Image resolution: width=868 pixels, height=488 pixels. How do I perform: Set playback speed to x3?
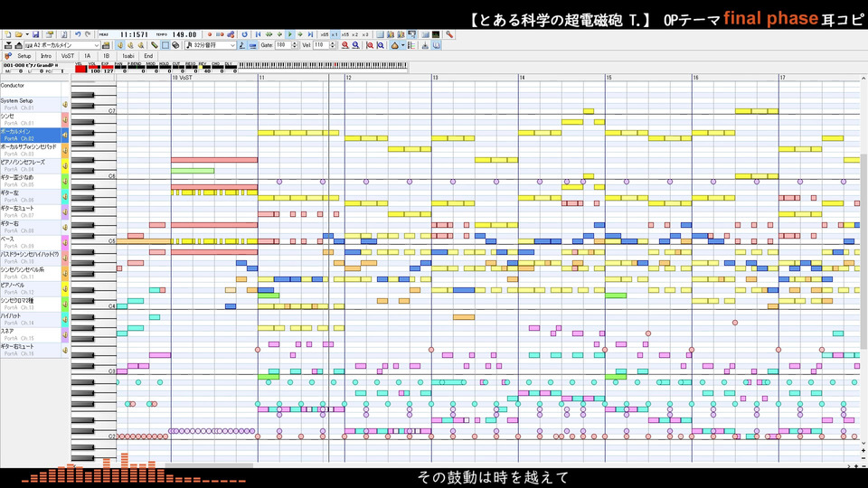pos(364,34)
